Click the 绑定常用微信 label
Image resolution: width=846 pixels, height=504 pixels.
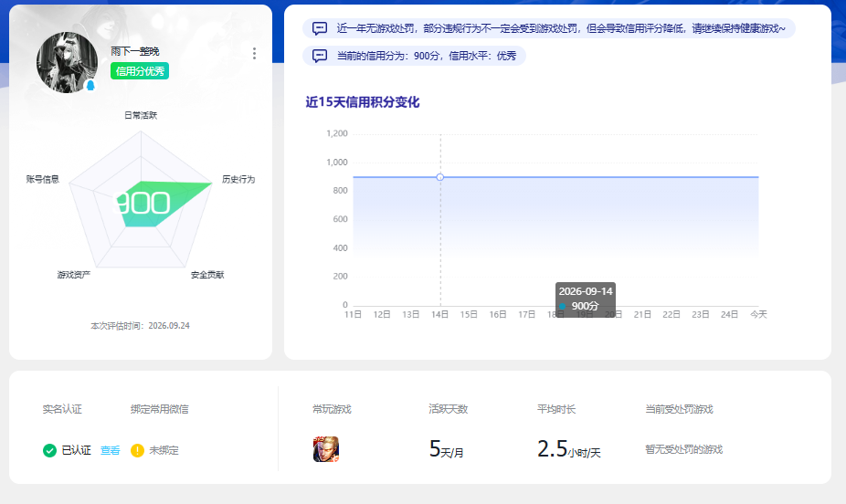pyautogui.click(x=160, y=409)
